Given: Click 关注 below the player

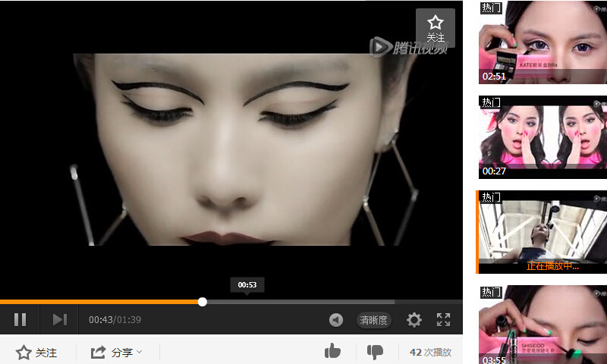Looking at the screenshot, I should tap(36, 353).
